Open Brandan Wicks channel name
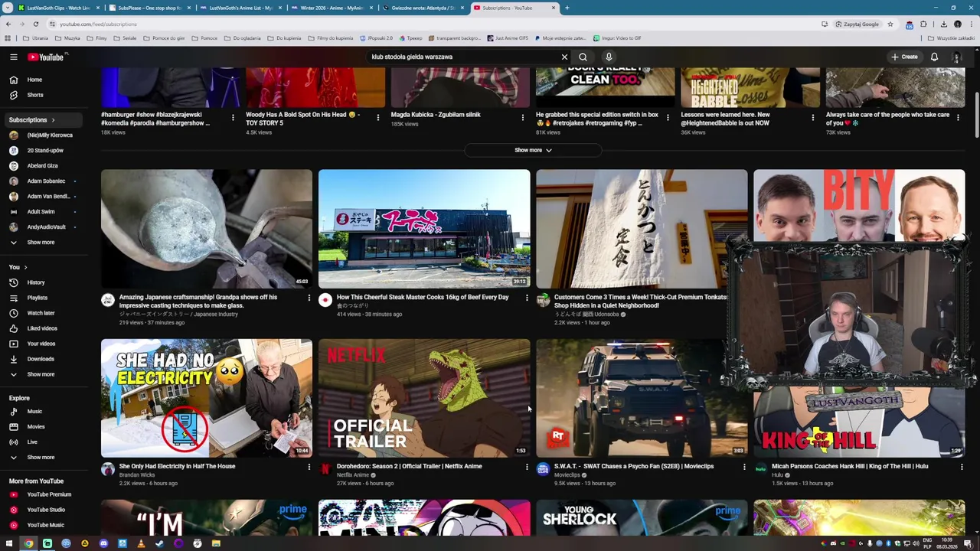The height and width of the screenshot is (551, 980). (137, 475)
